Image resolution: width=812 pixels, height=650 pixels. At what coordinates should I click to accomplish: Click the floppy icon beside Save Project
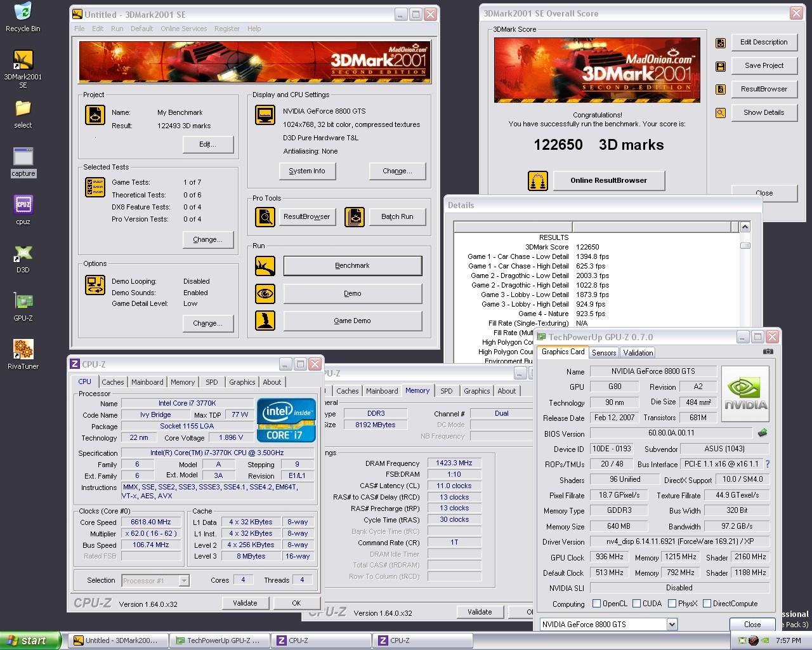[x=721, y=66]
